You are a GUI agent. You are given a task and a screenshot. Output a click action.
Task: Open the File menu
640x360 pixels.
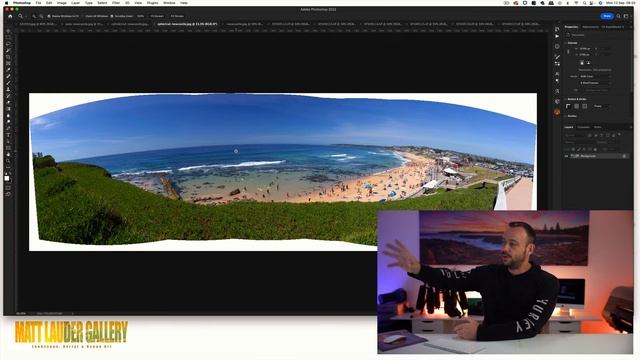pos(38,3)
